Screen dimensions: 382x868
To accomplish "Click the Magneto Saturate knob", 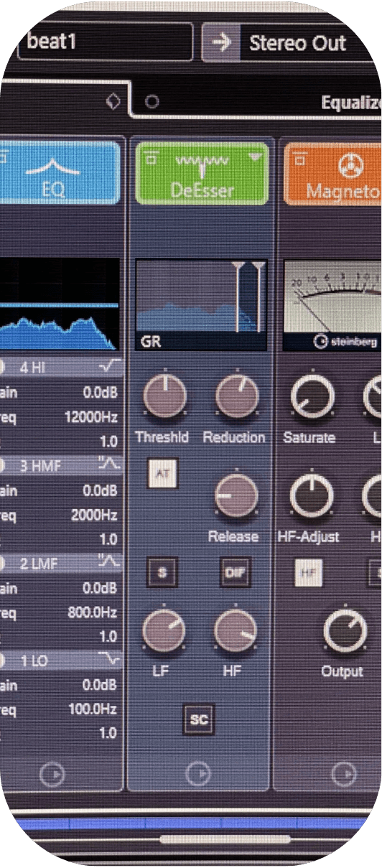I will (312, 396).
